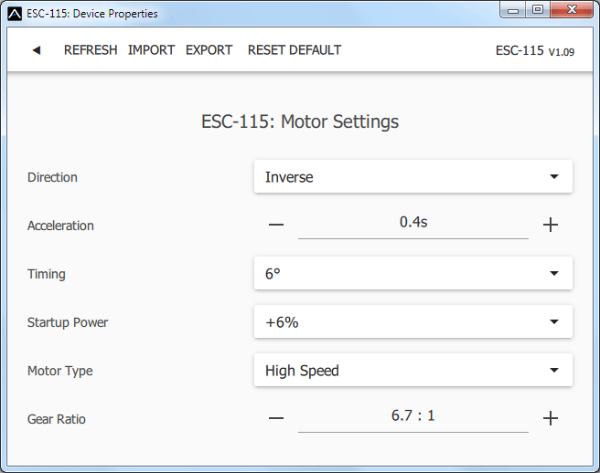The image size is (600, 473).
Task: Open the Direction dropdown showing Inverse
Action: coord(412,177)
